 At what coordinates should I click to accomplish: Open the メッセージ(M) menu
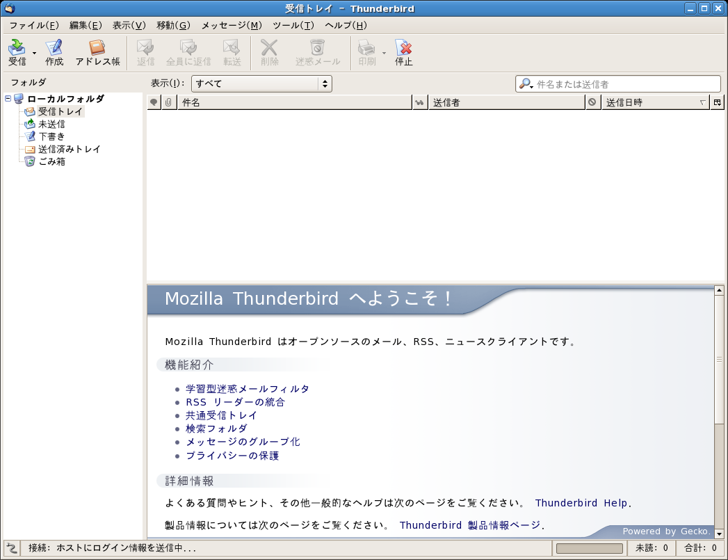[x=232, y=25]
